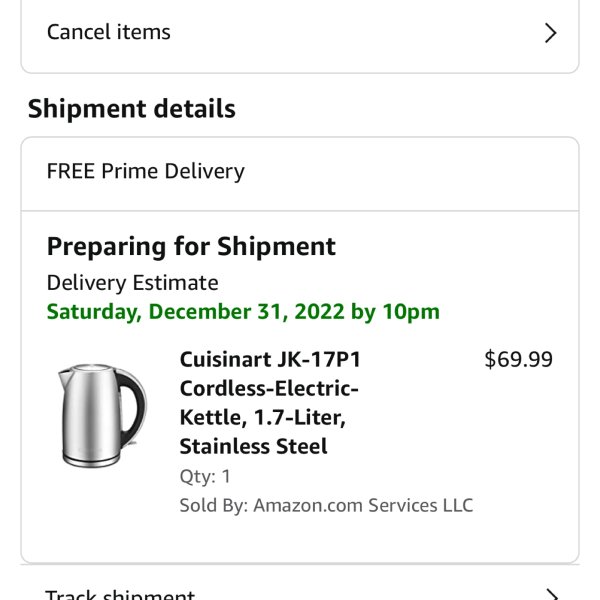The width and height of the screenshot is (600, 600).
Task: Click the Shipment details section heading
Action: (132, 109)
